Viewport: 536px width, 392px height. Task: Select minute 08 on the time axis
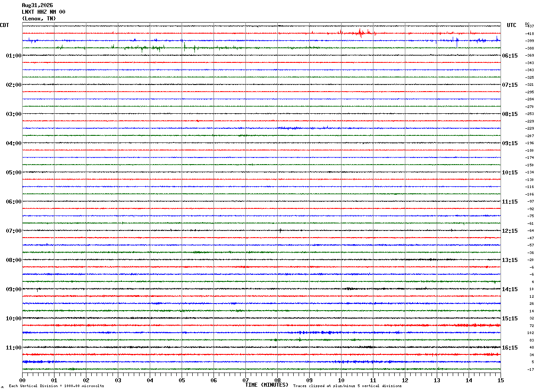[277, 380]
